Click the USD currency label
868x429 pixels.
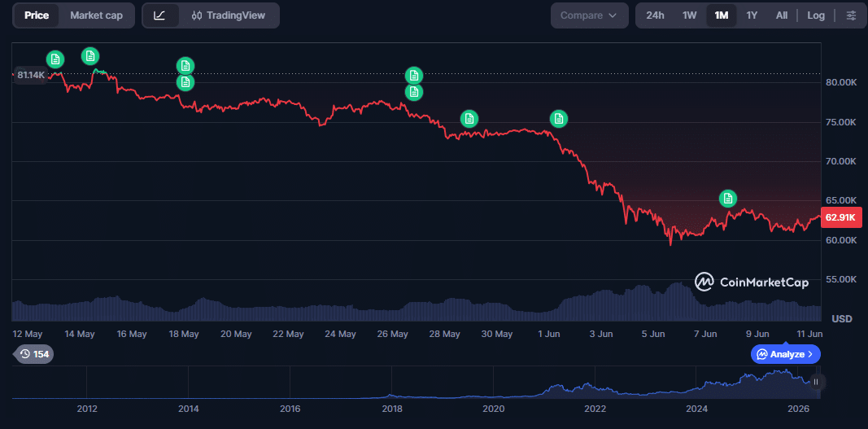click(841, 319)
